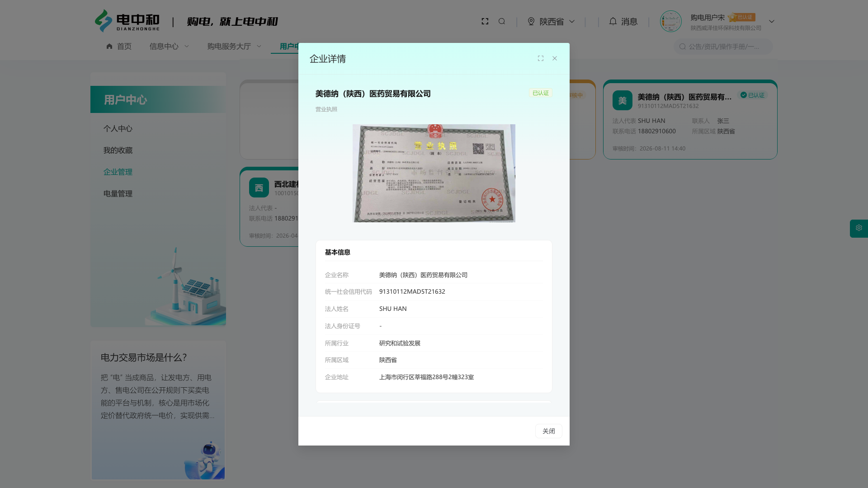
Task: Click the home icon beside 首页
Action: coord(109,46)
